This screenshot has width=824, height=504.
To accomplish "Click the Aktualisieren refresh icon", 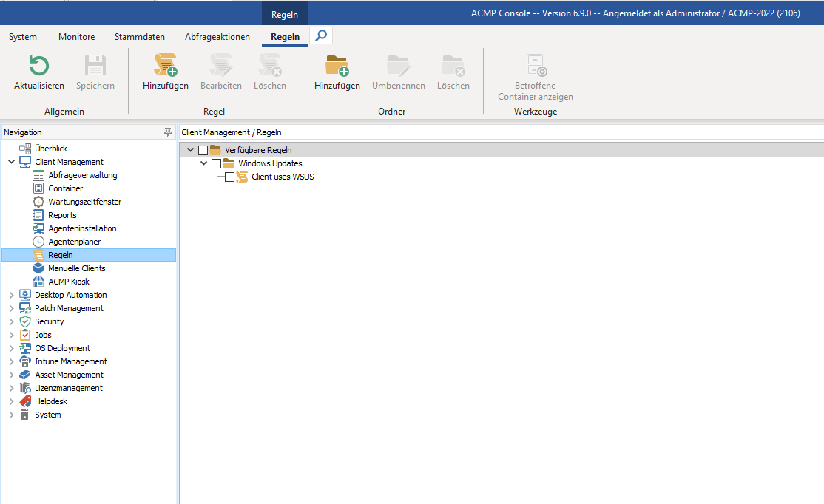I will (38, 67).
